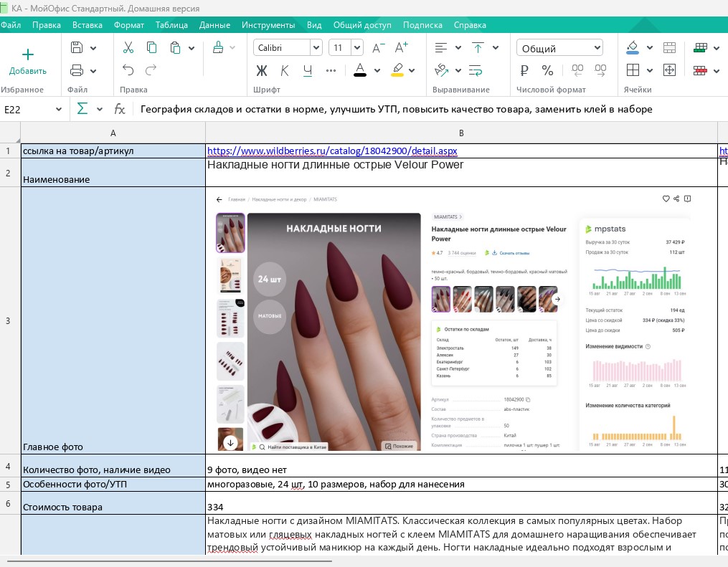Increase font size with A+ icon
This screenshot has height=567, width=728.
tap(401, 47)
